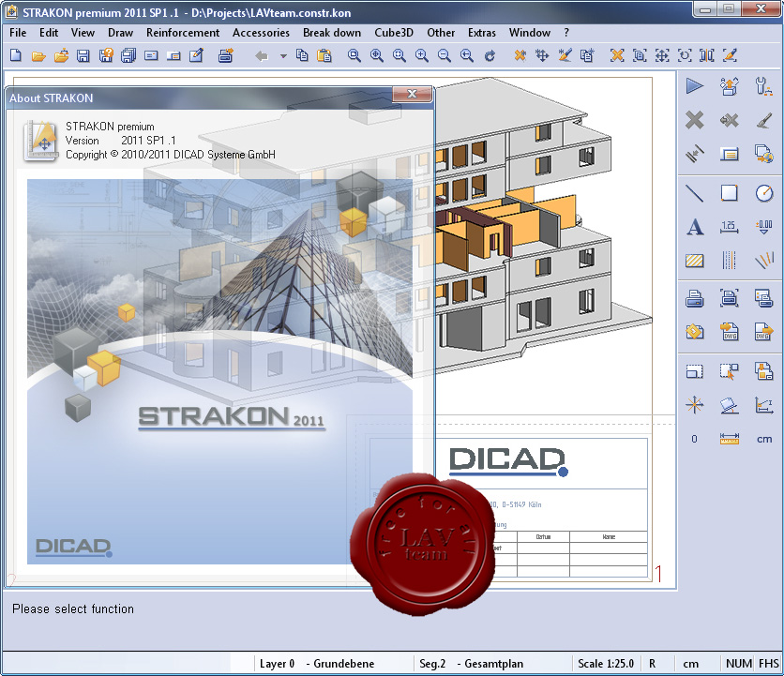The width and height of the screenshot is (784, 676).
Task: Close the About STRAKON dialog
Action: point(411,94)
